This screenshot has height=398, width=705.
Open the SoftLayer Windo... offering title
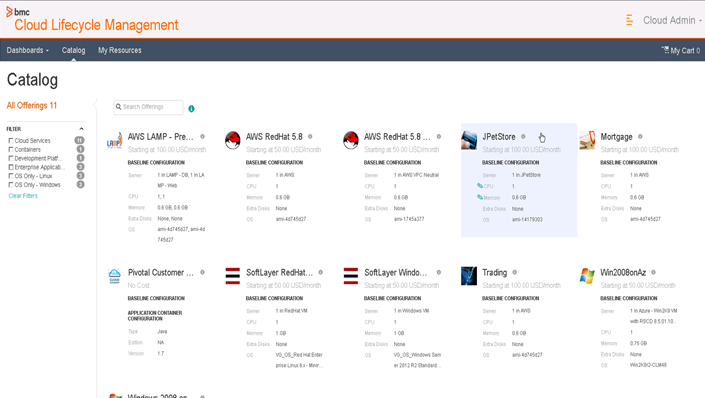coord(395,273)
